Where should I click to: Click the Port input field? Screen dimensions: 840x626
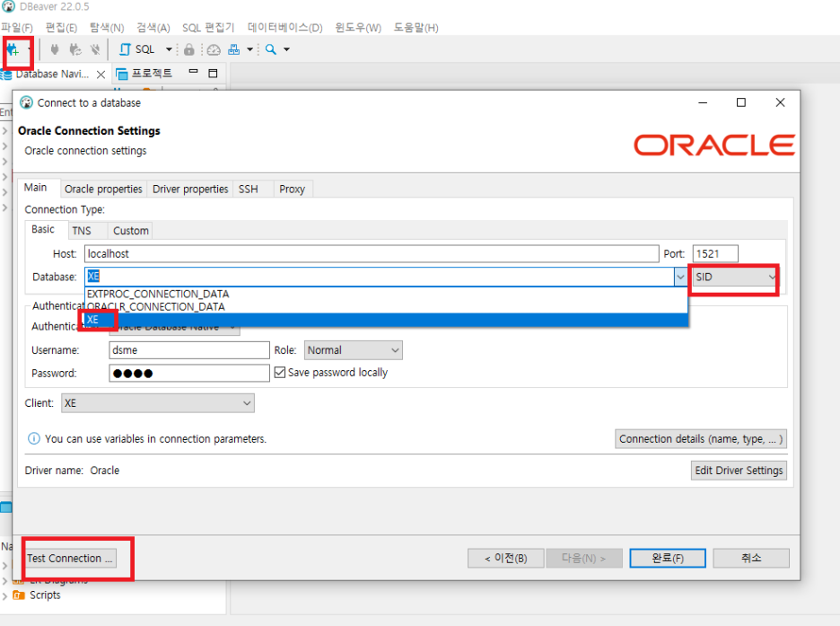715,254
